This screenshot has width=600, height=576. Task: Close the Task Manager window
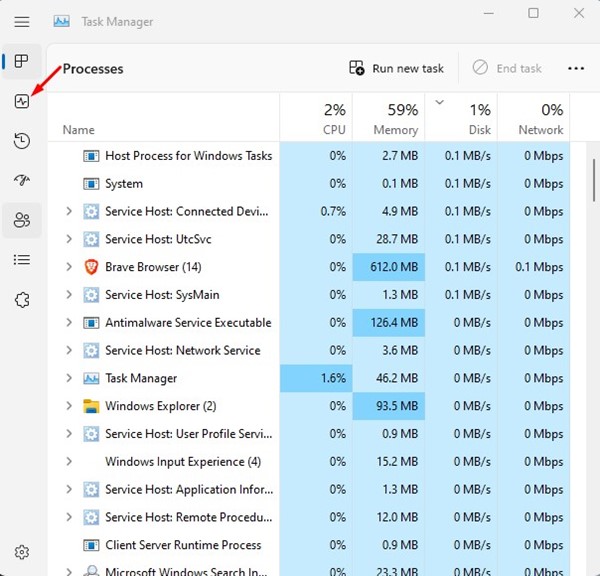click(x=579, y=13)
